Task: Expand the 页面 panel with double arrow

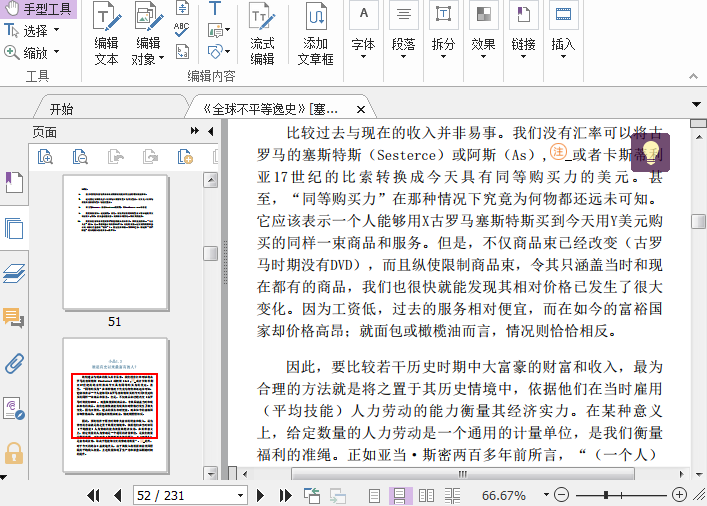Action: [x=194, y=131]
